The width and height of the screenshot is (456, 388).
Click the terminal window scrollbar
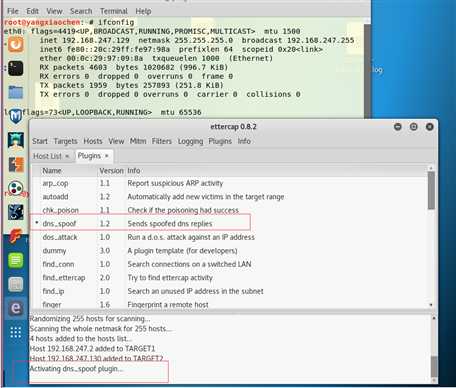pos(367,71)
